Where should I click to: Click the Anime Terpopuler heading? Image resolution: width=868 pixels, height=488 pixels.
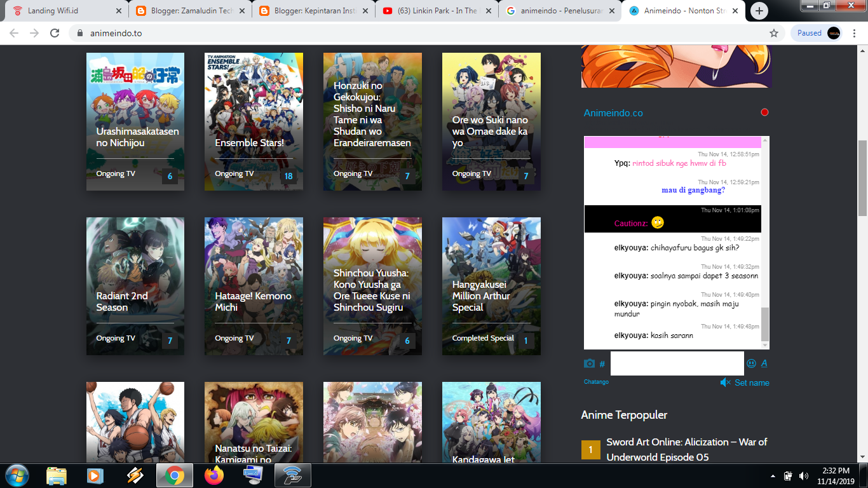(x=624, y=415)
